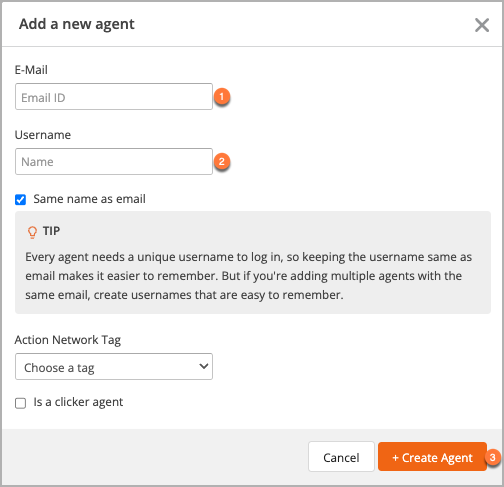Click the Add a new agent title
Viewport: 504px width, 487px height.
77,24
